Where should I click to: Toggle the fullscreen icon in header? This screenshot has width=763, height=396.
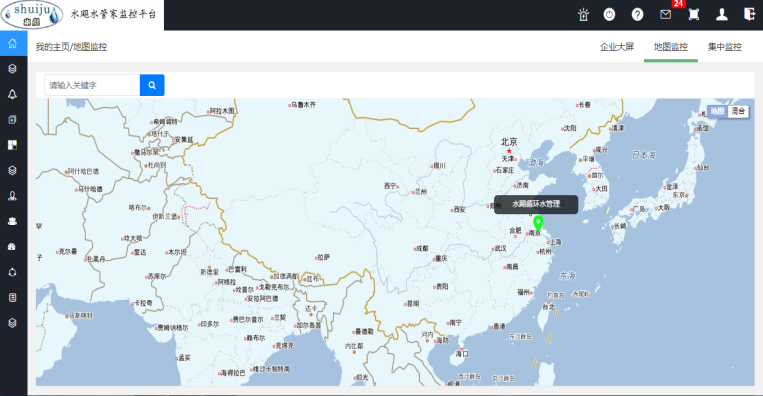(x=694, y=15)
